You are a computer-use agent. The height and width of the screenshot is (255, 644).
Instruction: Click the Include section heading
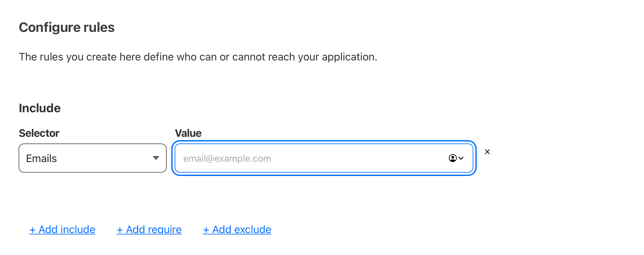coord(40,108)
